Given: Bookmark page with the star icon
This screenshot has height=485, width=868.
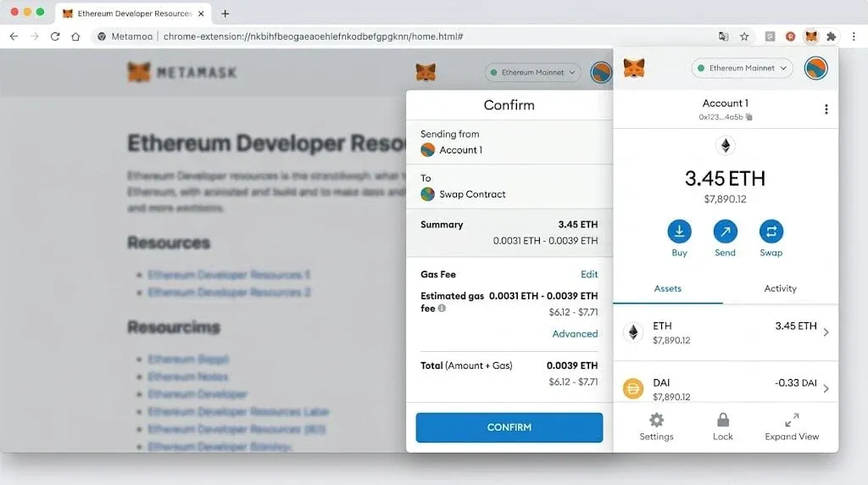Looking at the screenshot, I should point(744,36).
